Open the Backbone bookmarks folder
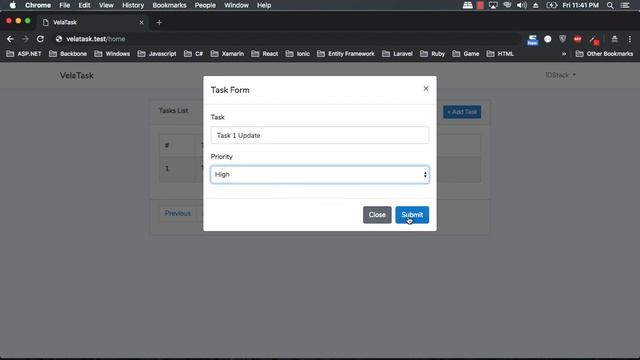Viewport: 640px width, 360px height. tap(68, 54)
